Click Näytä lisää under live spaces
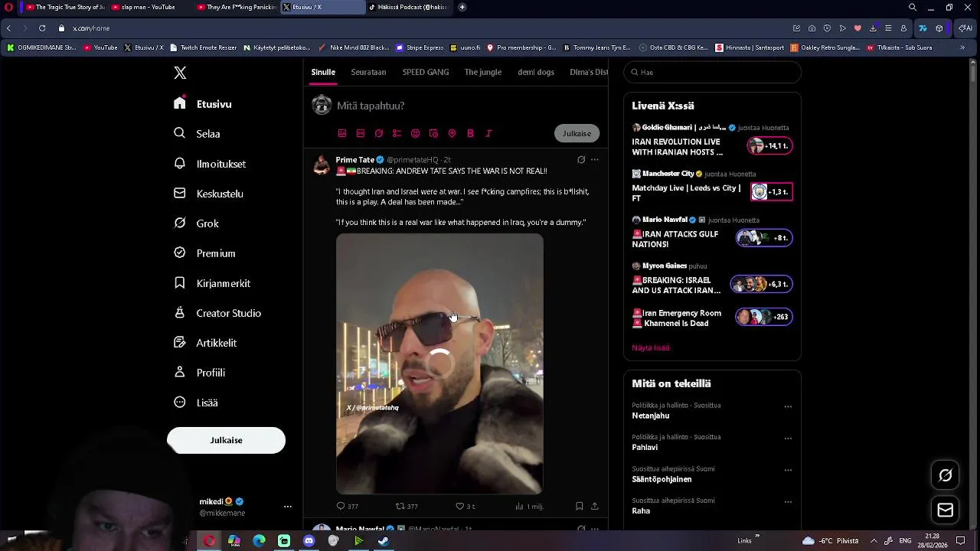 coord(651,347)
